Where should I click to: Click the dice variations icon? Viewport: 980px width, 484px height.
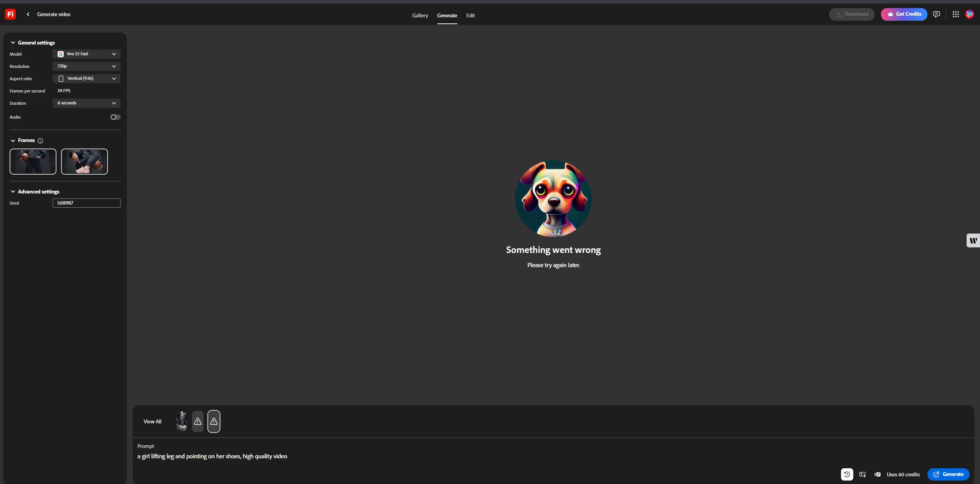[x=877, y=474]
